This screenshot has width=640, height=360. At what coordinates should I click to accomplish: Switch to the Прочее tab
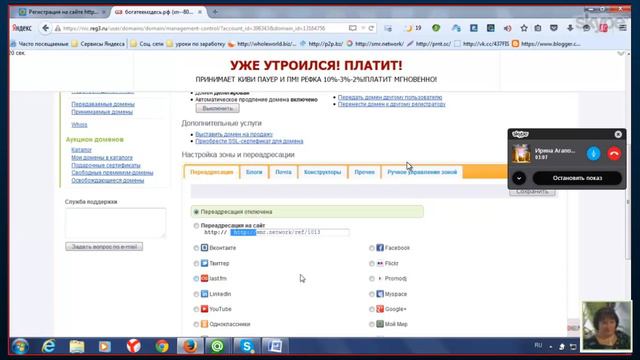(x=364, y=172)
